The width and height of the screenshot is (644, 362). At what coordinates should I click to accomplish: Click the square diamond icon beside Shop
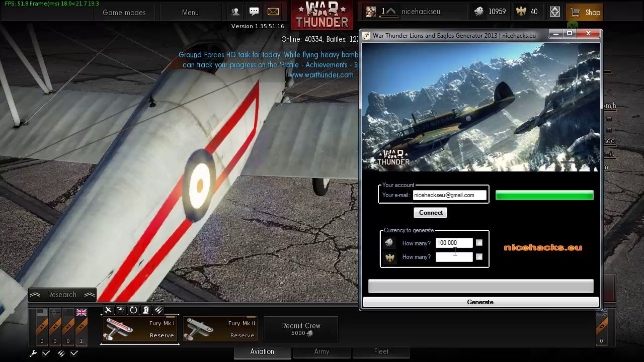[555, 12]
